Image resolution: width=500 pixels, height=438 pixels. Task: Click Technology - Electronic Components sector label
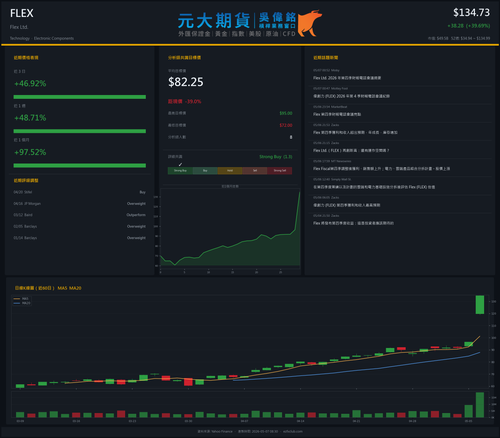(42, 38)
